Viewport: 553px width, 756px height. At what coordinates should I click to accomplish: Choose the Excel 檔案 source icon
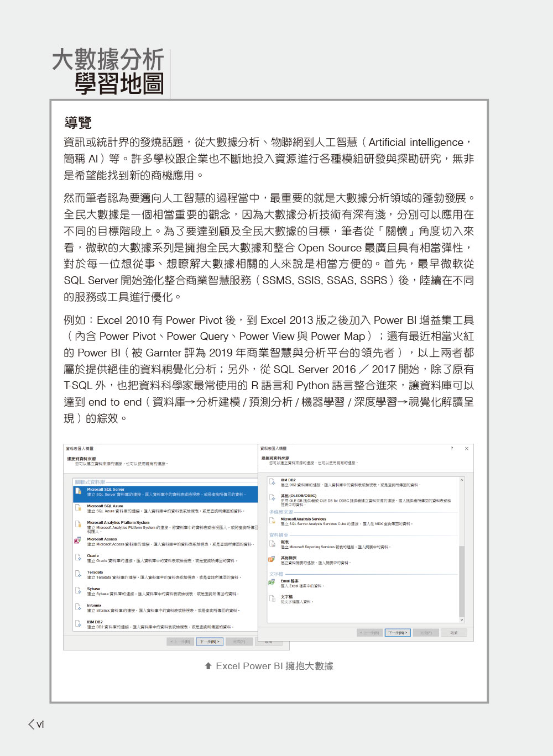pyautogui.click(x=272, y=583)
